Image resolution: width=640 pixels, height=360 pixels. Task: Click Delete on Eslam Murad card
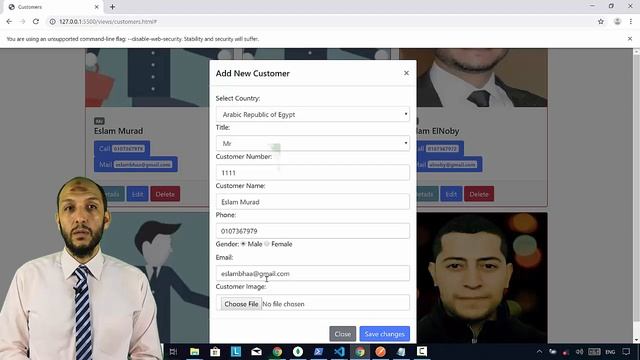(165, 194)
